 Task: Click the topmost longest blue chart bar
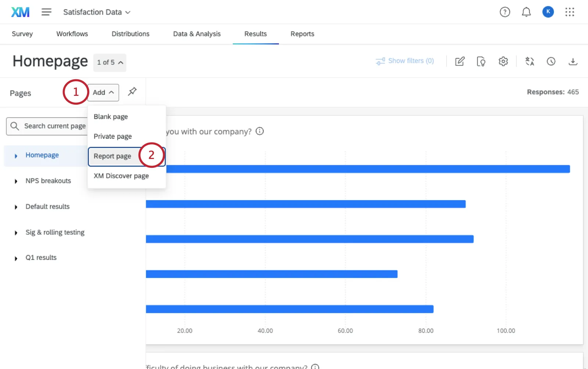pyautogui.click(x=368, y=169)
